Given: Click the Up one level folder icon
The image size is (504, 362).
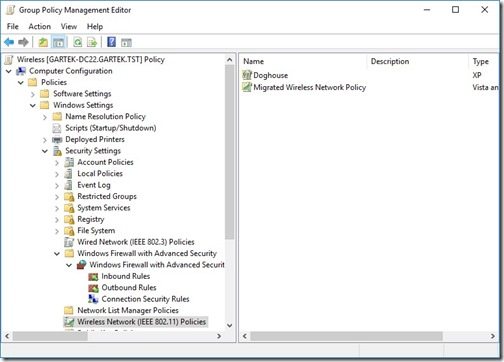Looking at the screenshot, I should coord(43,42).
